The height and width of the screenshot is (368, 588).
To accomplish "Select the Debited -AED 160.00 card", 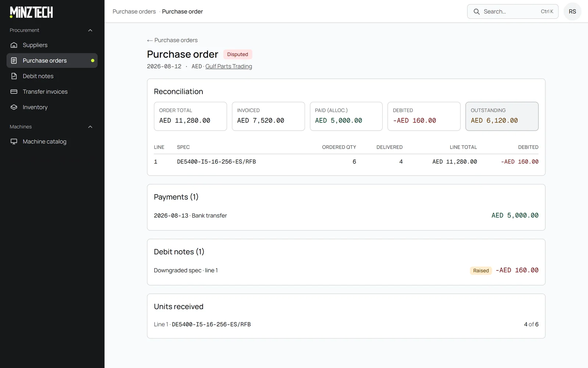I will pyautogui.click(x=424, y=116).
